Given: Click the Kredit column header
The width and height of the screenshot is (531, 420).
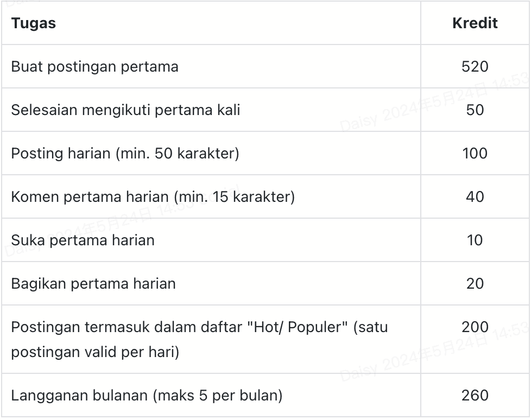Looking at the screenshot, I should pos(475,23).
